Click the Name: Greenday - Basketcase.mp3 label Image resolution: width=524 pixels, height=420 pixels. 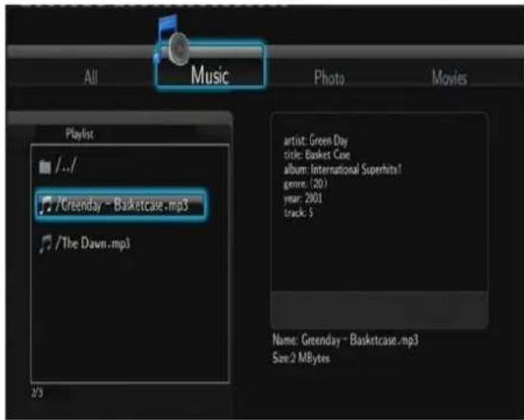coord(346,341)
